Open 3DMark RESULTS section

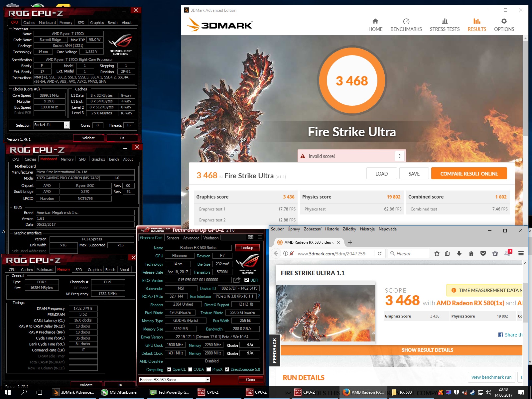[x=477, y=25]
